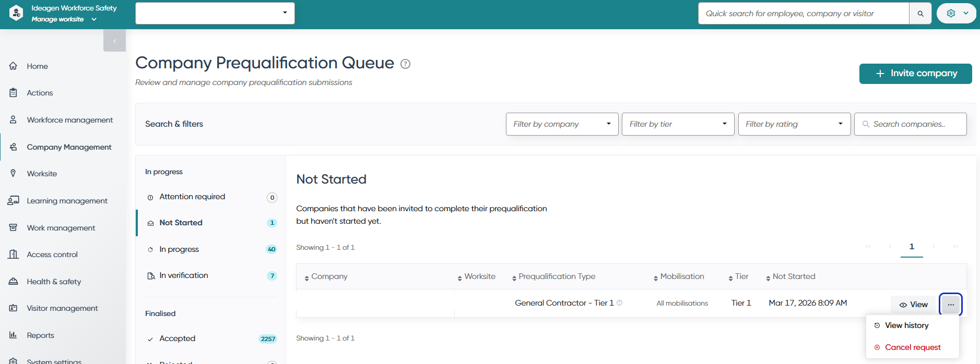
Task: Open the settings gear dropdown
Action: (957, 14)
